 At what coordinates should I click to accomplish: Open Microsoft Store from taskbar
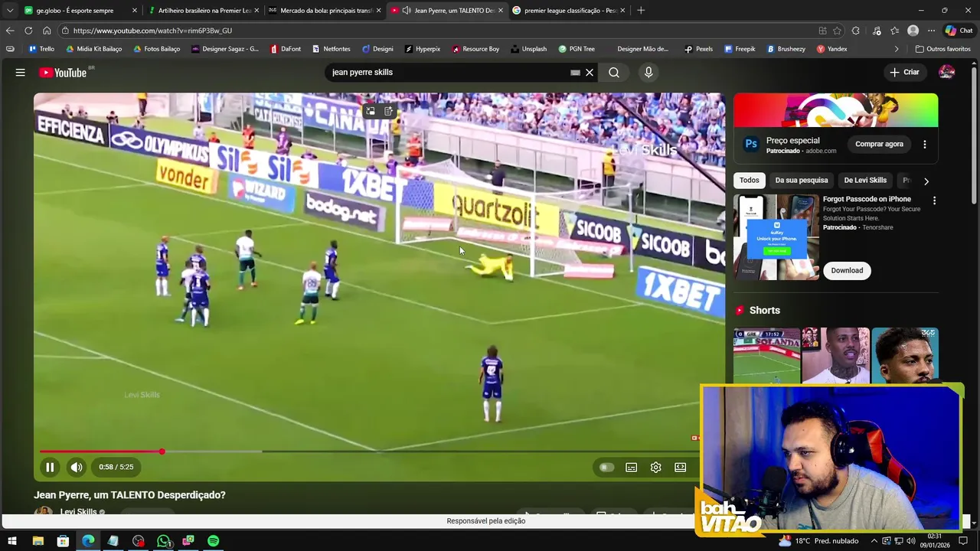(x=63, y=541)
